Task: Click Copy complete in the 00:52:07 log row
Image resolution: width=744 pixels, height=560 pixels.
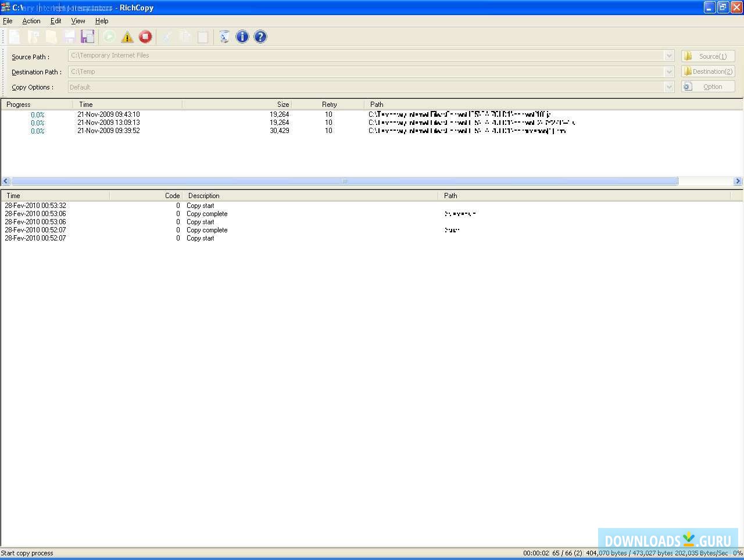Action: click(x=207, y=230)
